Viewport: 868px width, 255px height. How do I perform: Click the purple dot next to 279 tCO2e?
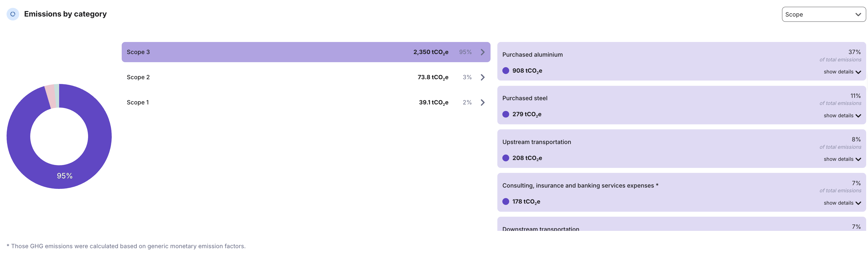click(x=506, y=114)
